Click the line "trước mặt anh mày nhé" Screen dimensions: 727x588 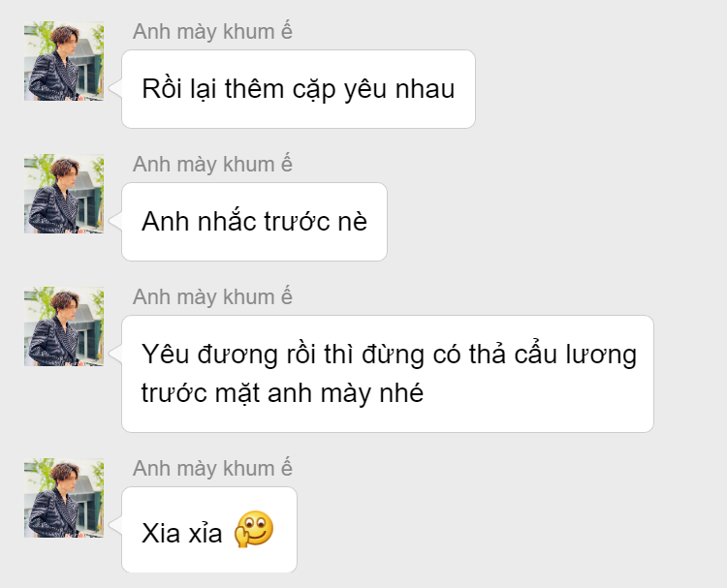pos(282,393)
